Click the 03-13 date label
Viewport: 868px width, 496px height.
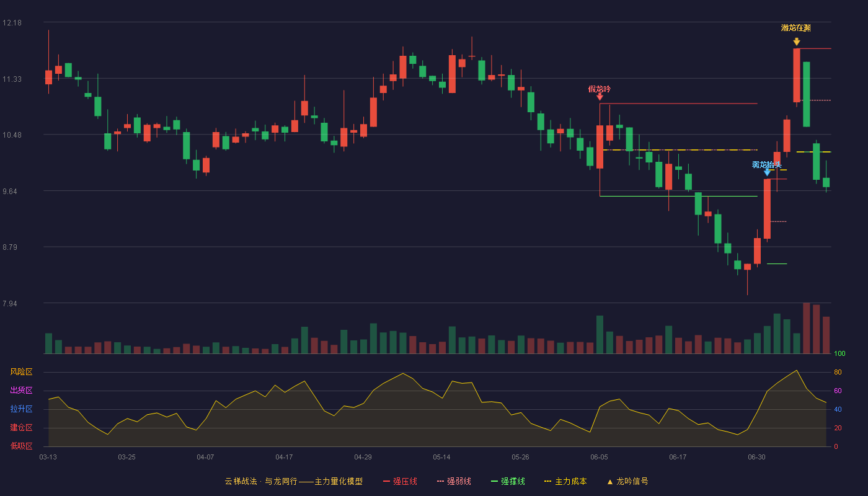pos(48,457)
